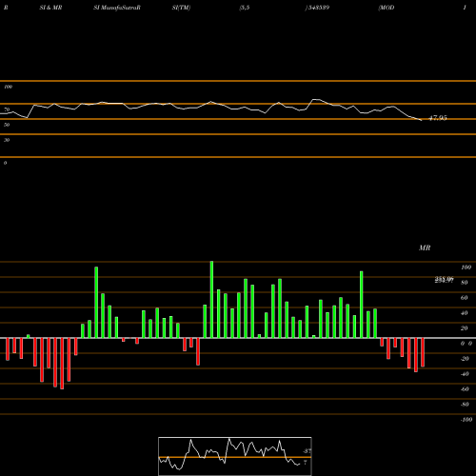Click the 30 level label on RSI axis
This screenshot has height=476, width=476.
7,140
